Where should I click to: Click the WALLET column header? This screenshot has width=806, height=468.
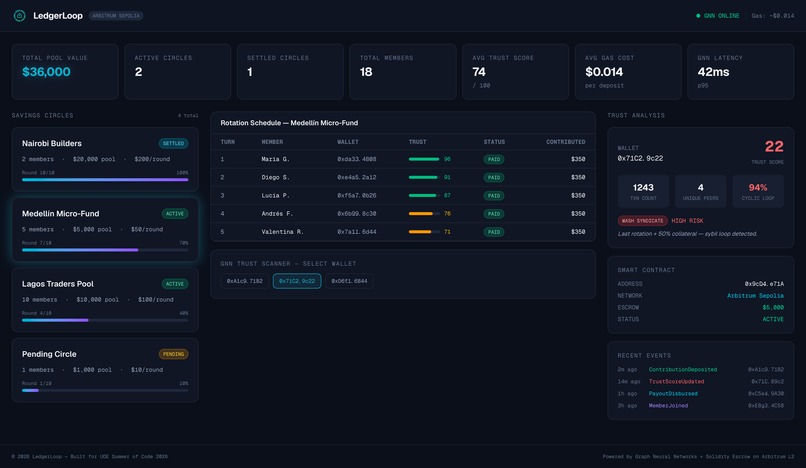348,142
